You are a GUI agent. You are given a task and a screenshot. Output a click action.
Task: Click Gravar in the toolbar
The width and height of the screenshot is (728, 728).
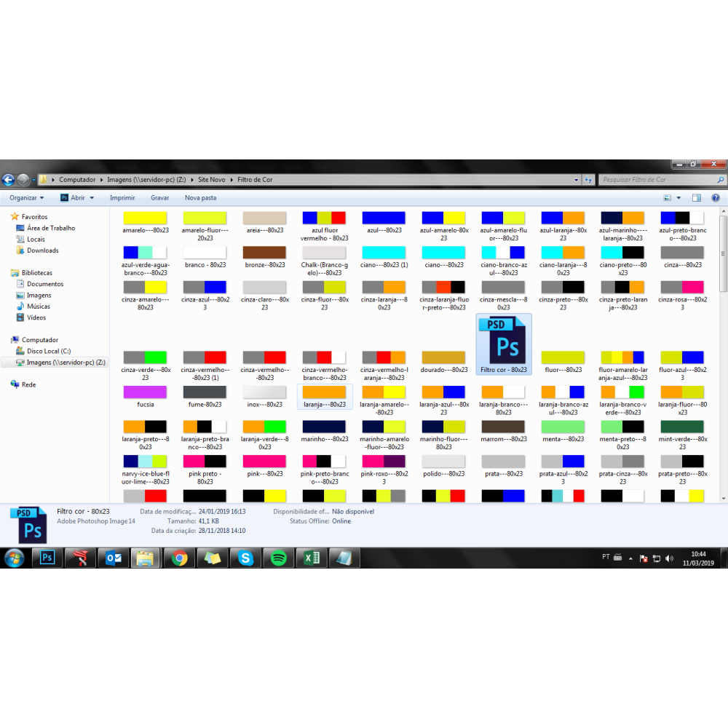tap(159, 197)
